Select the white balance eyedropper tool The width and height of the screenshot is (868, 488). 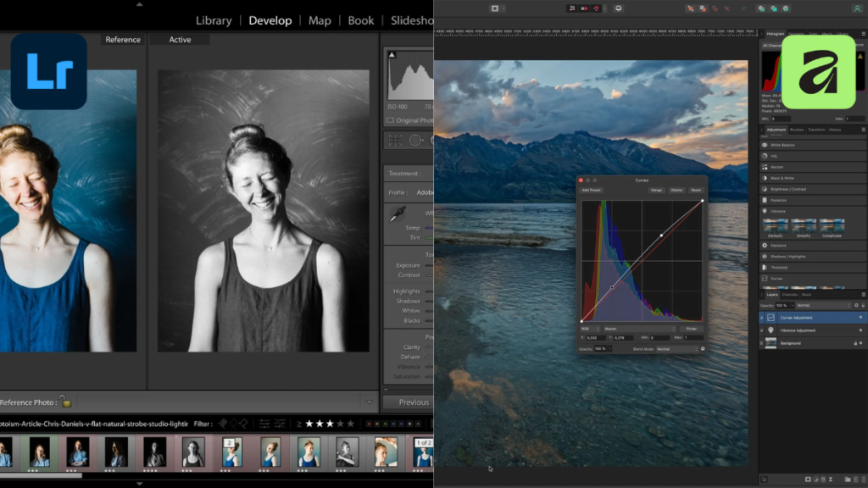tap(397, 216)
